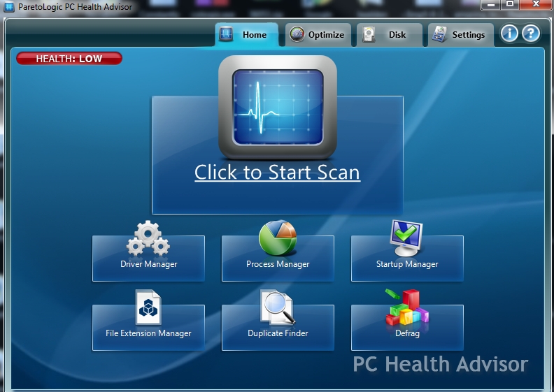Open the Disk tab
This screenshot has height=392, width=554.
(390, 34)
